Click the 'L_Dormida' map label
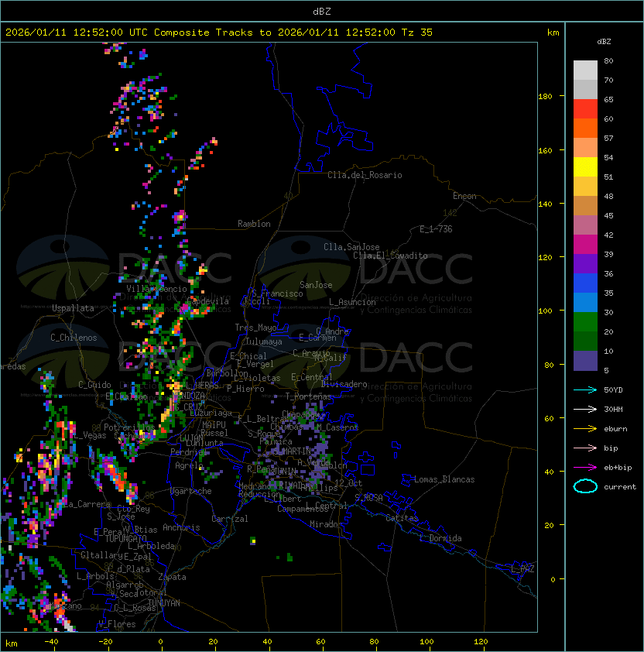Image resolution: width=644 pixels, height=652 pixels. click(x=440, y=538)
